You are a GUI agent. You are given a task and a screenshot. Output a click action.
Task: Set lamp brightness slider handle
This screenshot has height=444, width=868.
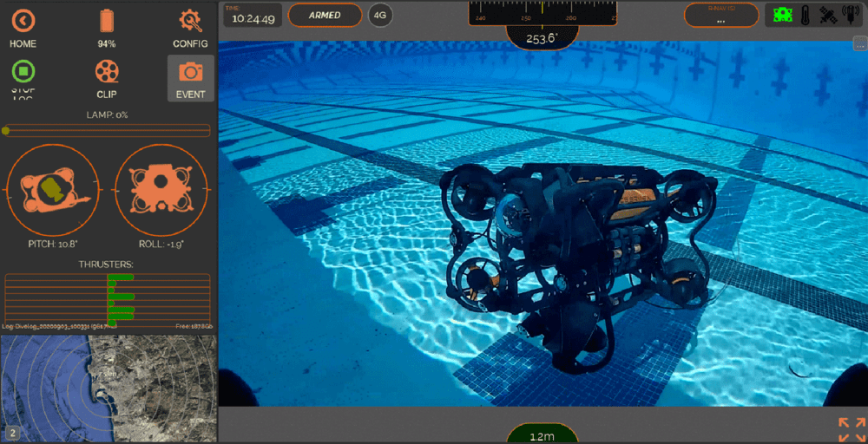[5, 130]
